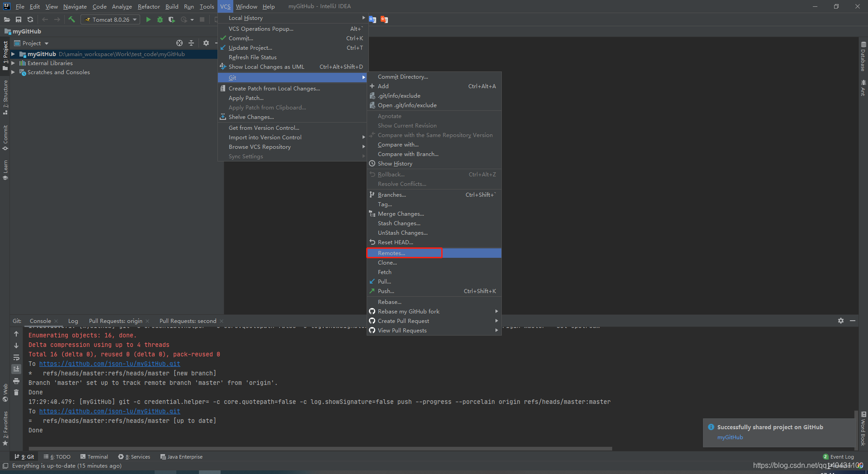
Task: Run with Coverage shield icon
Action: [x=172, y=19]
